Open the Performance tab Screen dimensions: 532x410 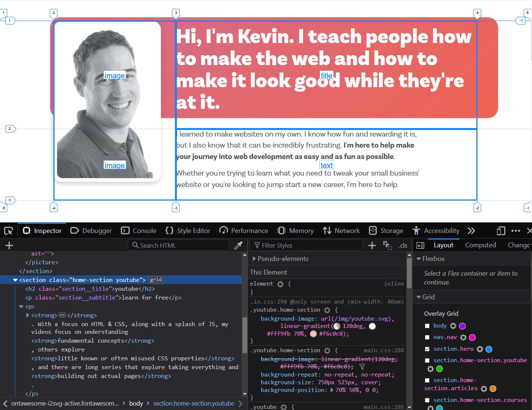[x=244, y=231]
